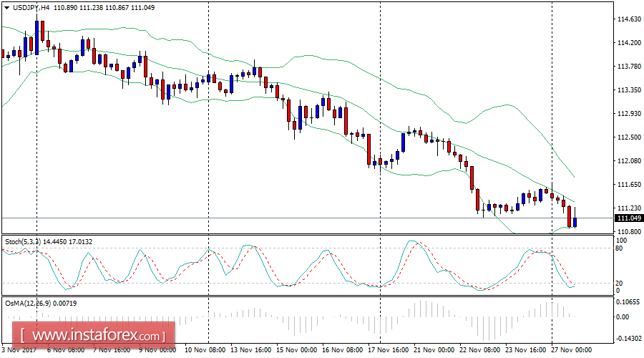
Task: Click the 21 Nov 00:00 time label
Action: [434, 350]
